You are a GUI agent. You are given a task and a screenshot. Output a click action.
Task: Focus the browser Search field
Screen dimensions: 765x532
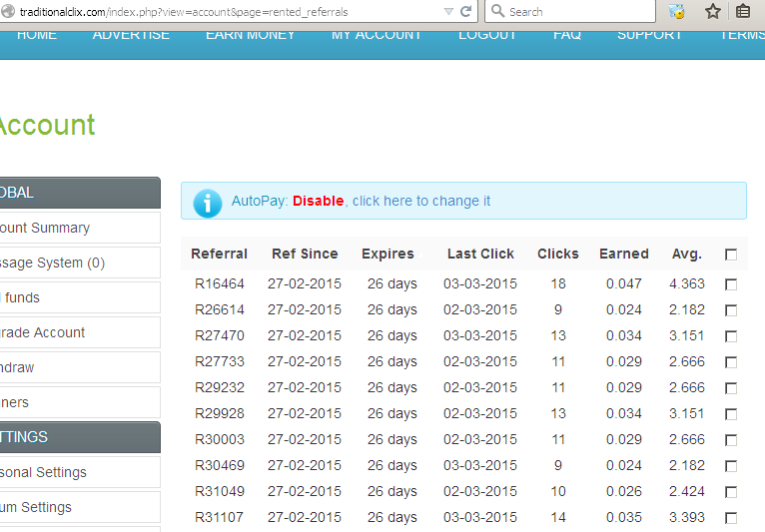tap(570, 11)
